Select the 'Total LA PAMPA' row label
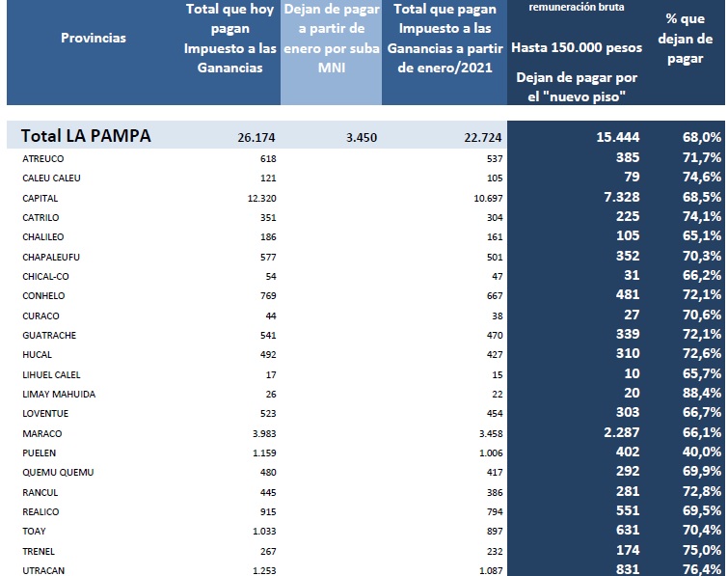Screen dimensions: 728x576 [86, 136]
